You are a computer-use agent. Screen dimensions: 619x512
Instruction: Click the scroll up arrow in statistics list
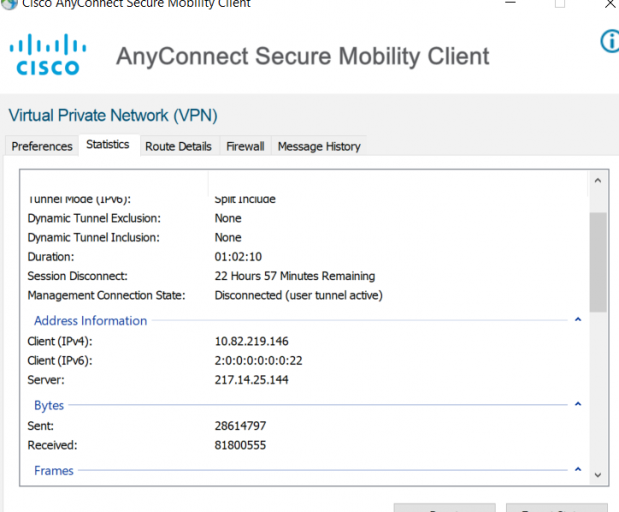pos(598,181)
